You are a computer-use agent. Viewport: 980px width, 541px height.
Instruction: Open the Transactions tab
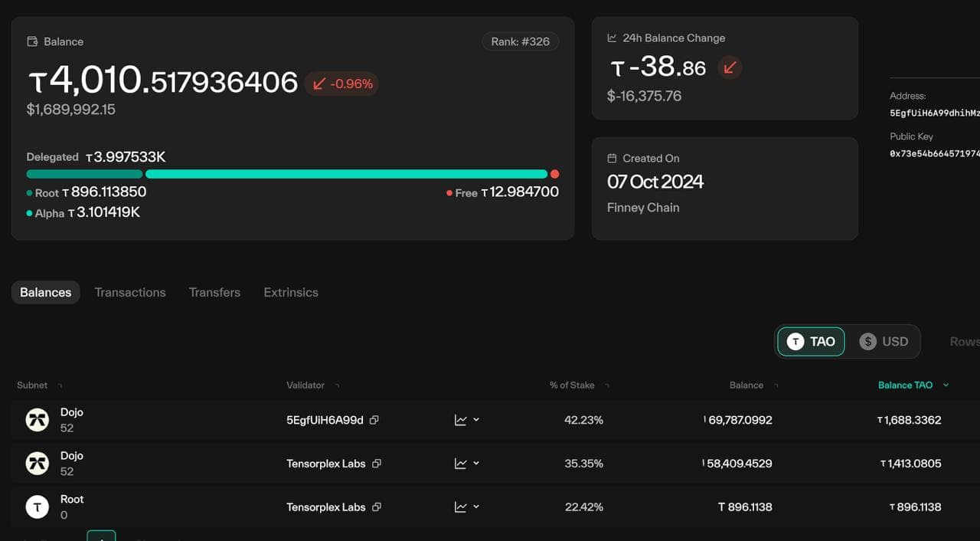[x=130, y=293]
